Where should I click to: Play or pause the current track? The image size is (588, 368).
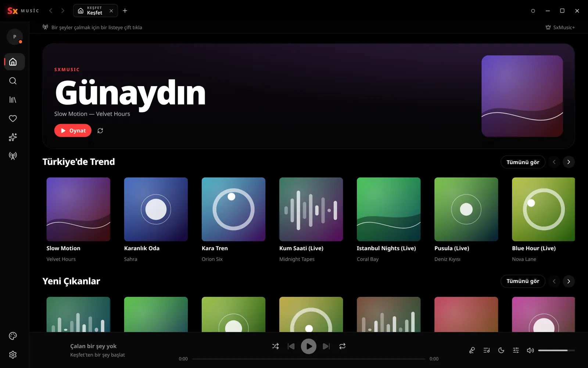tap(309, 346)
